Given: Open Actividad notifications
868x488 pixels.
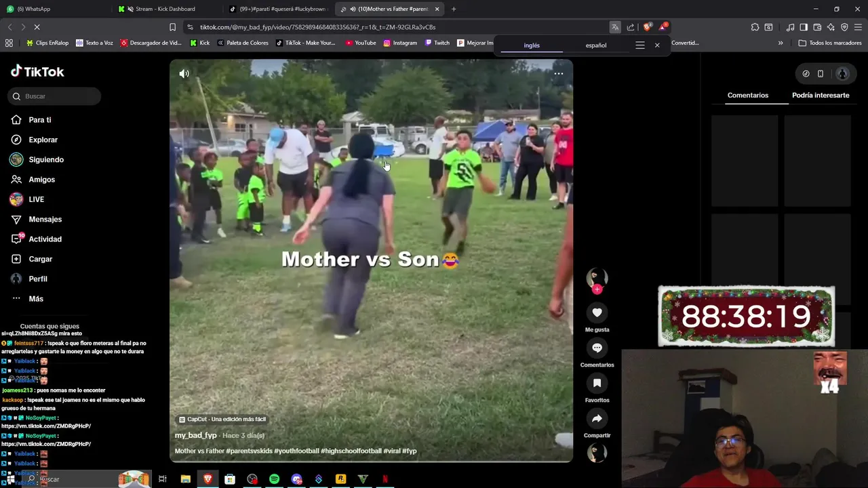Looking at the screenshot, I should click(45, 239).
